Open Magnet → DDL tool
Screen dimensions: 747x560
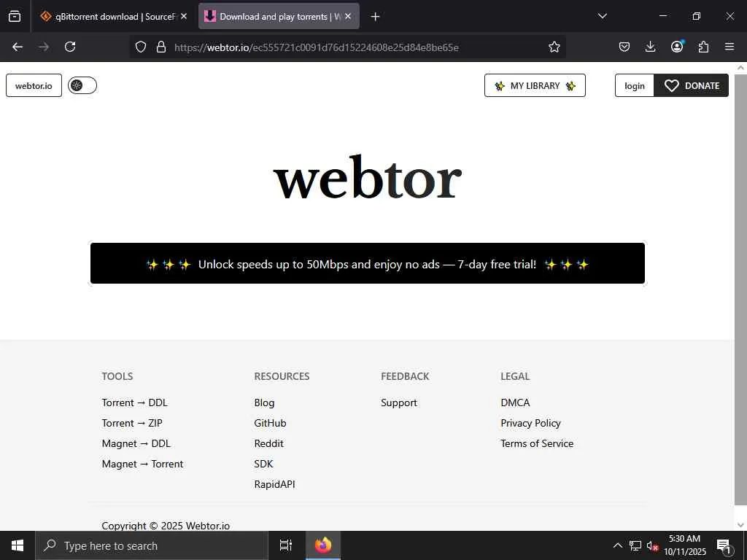pyautogui.click(x=136, y=443)
